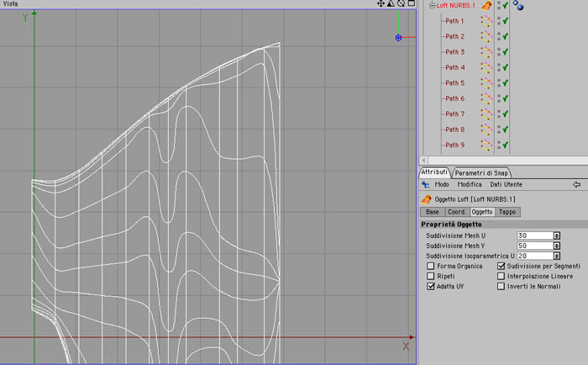Screen dimensions: 588x365
Task: Click the viewport rotate camera icon
Action: point(401,3)
